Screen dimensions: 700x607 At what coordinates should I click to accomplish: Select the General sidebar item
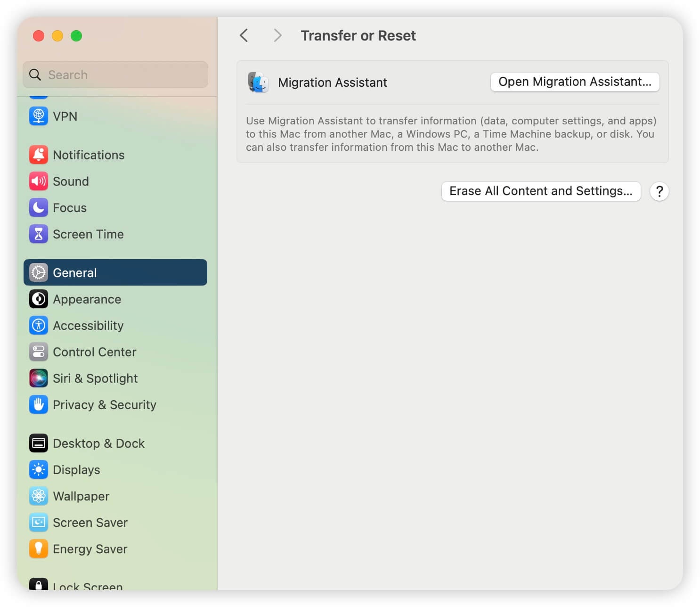(115, 272)
